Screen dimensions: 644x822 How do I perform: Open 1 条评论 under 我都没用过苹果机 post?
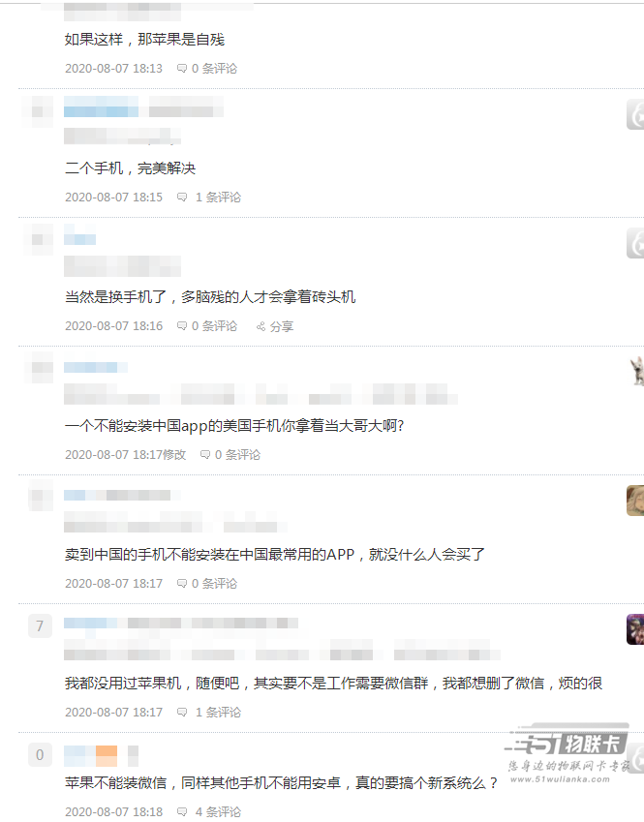tap(218, 712)
